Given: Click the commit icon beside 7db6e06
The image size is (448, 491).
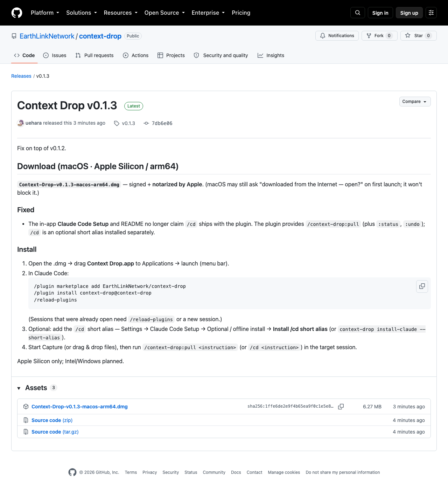Looking at the screenshot, I should click(146, 123).
